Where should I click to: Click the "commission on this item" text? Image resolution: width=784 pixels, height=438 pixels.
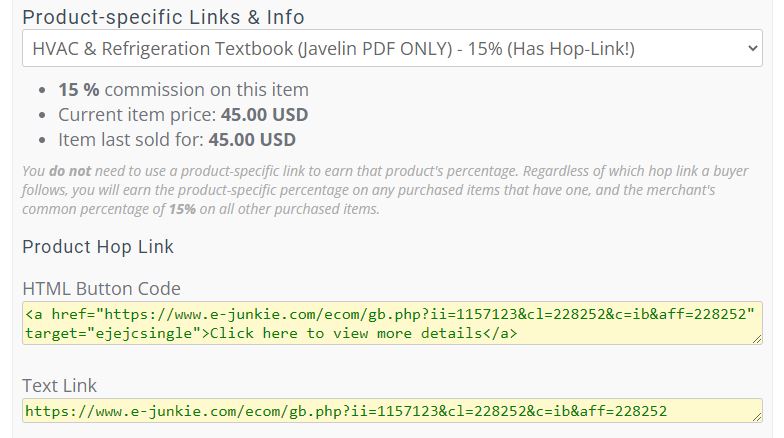pyautogui.click(x=206, y=90)
